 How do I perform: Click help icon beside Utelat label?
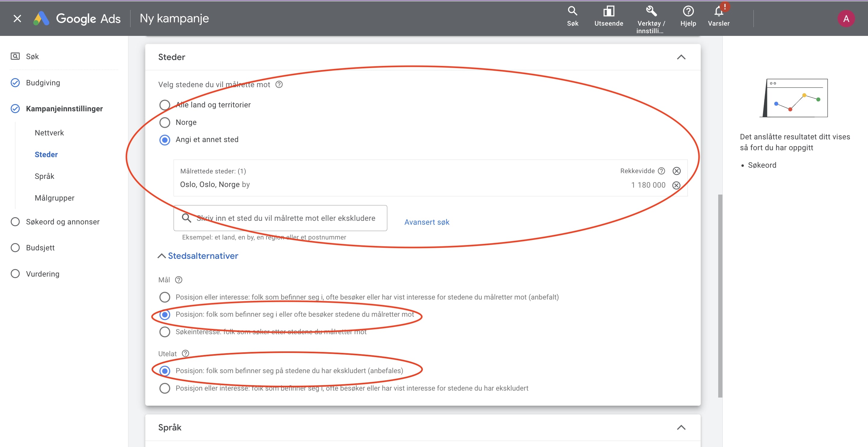185,353
